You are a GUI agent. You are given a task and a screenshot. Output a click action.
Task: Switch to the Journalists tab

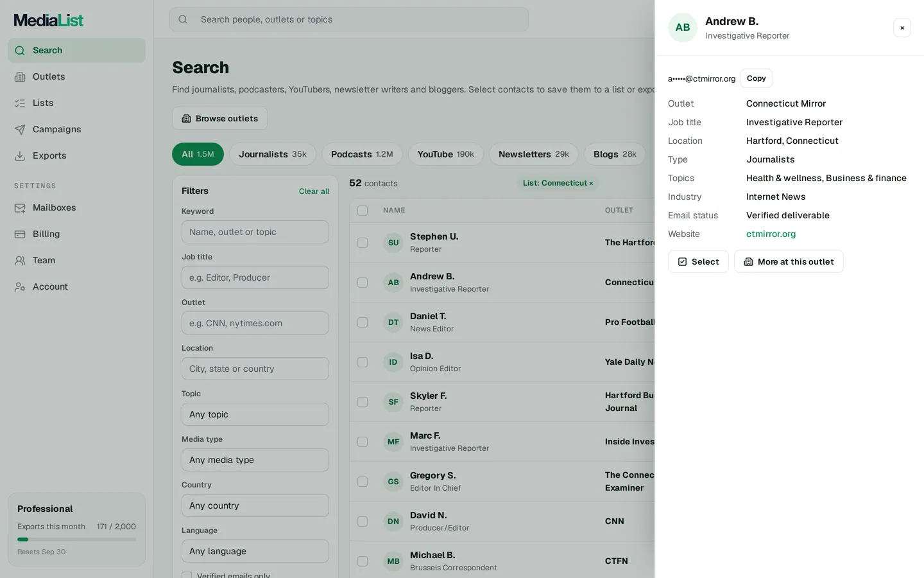point(273,154)
